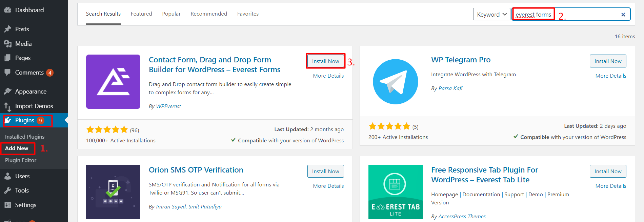
Task: Open the Appearance menu label
Action: pos(31,92)
